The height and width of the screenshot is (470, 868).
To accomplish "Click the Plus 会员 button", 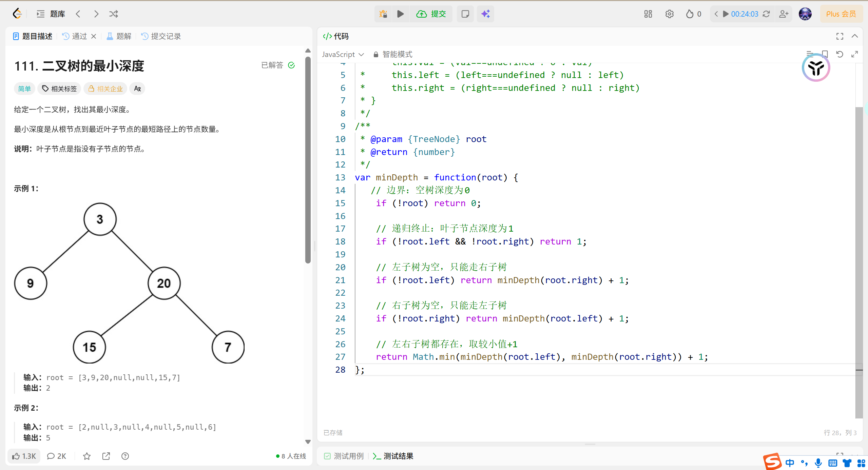I will click(x=841, y=14).
